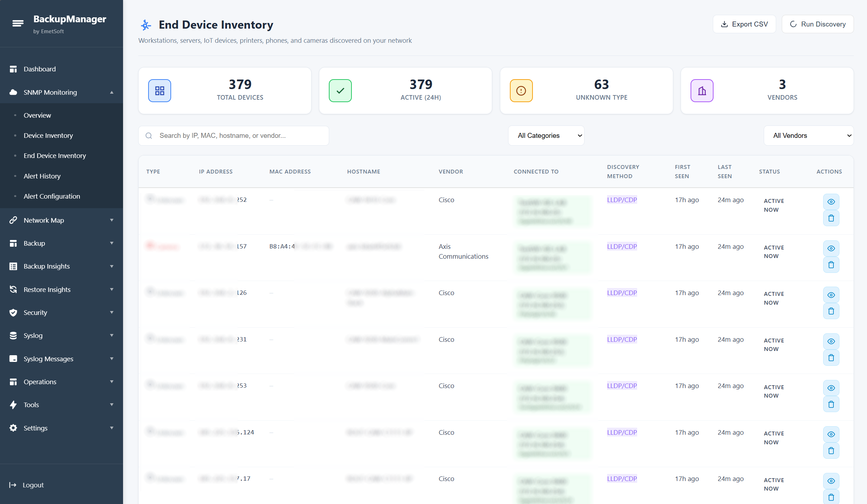Expand the Network Map menu
Viewport: 867px width, 504px height.
click(62, 220)
